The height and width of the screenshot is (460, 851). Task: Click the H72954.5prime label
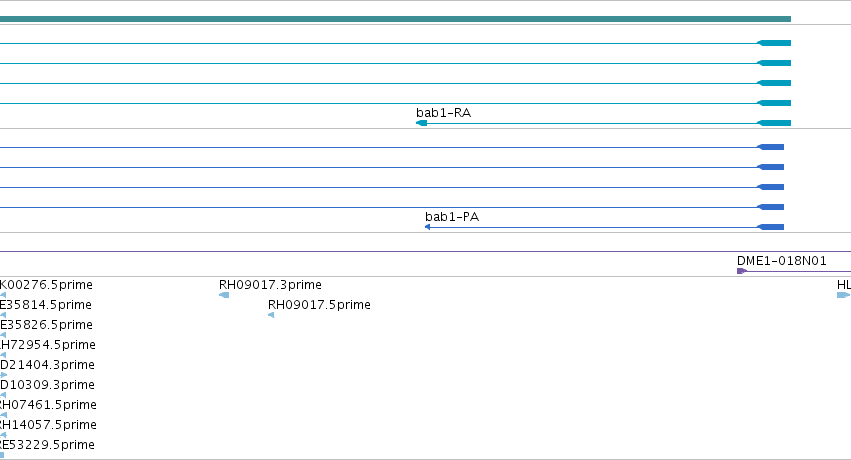pos(48,345)
